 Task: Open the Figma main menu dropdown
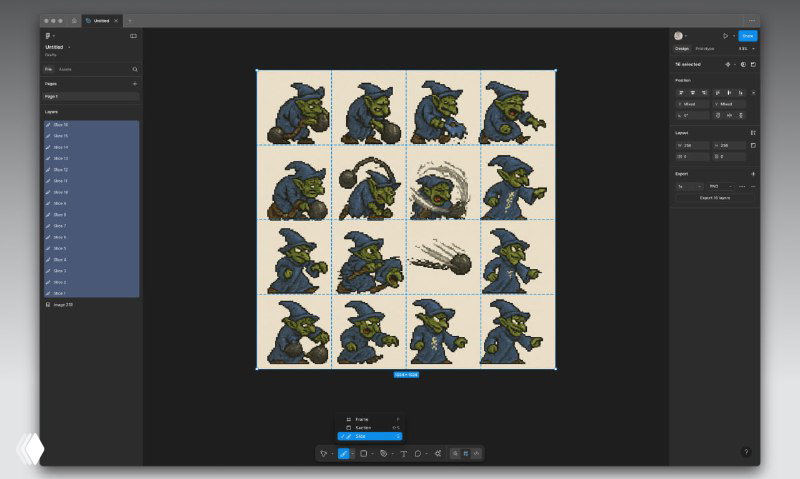pos(49,36)
